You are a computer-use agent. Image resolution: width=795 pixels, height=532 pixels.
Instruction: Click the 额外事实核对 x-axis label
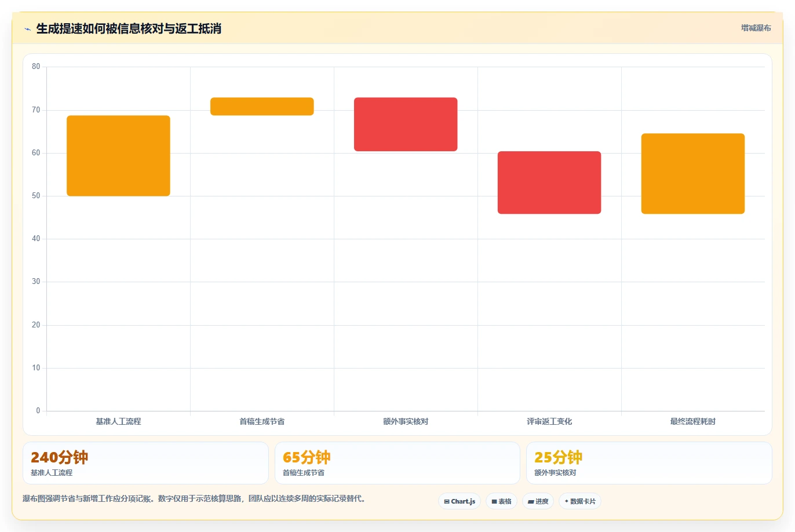click(x=406, y=421)
